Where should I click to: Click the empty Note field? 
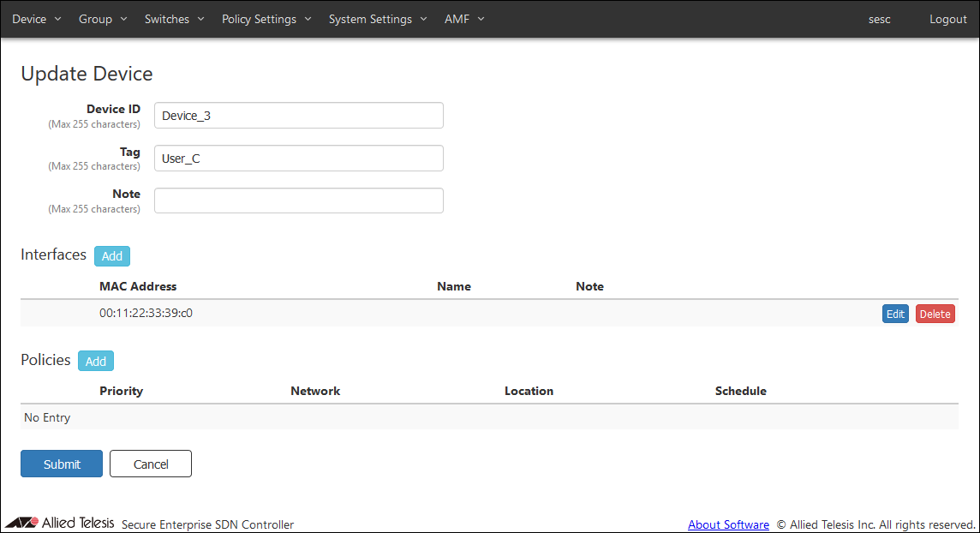coord(298,201)
